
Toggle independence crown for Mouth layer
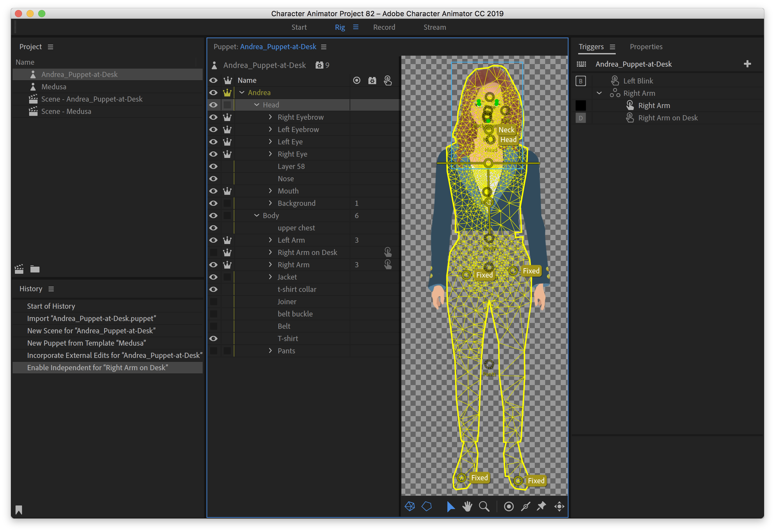228,191
